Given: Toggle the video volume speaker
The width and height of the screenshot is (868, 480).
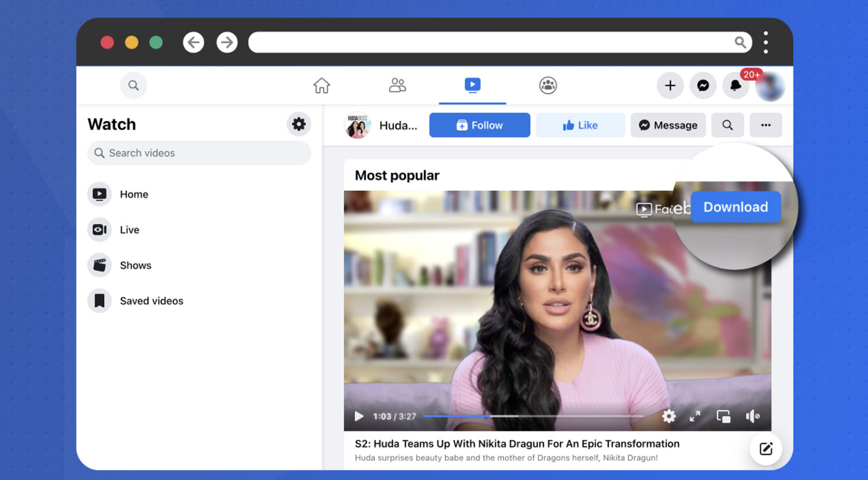Looking at the screenshot, I should click(752, 416).
